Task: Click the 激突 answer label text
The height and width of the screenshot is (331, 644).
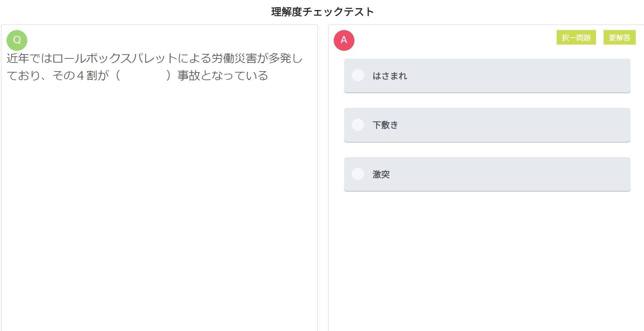Action: pyautogui.click(x=381, y=174)
